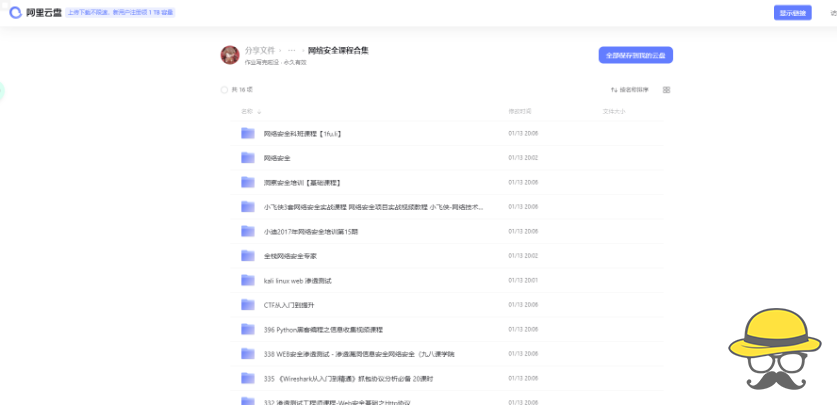The height and width of the screenshot is (405, 837).
Task: Expand the breadcrumb ellipsis menu
Action: coord(291,50)
